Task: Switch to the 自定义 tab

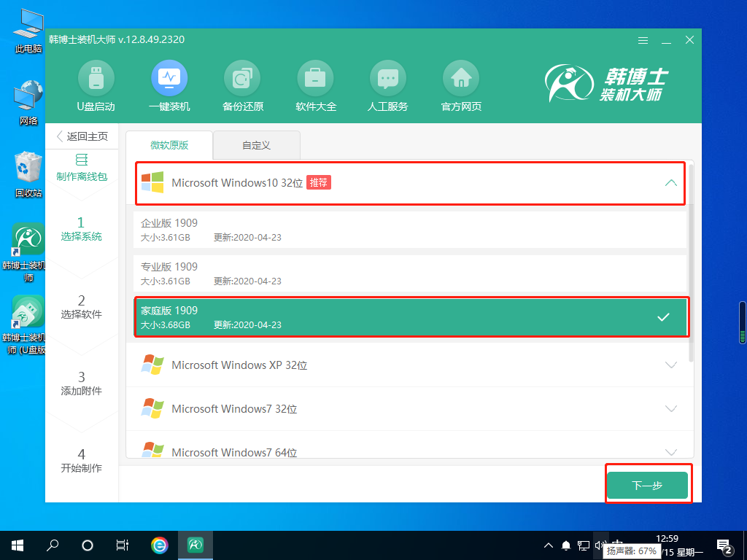Action: [x=257, y=145]
